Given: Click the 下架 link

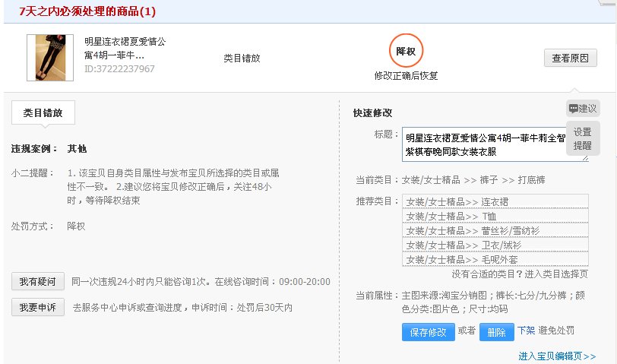Looking at the screenshot, I should click(526, 331).
